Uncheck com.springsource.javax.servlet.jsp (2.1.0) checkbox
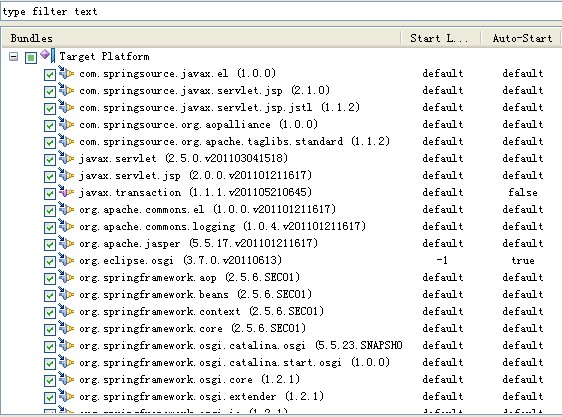562x417 pixels. [x=49, y=91]
